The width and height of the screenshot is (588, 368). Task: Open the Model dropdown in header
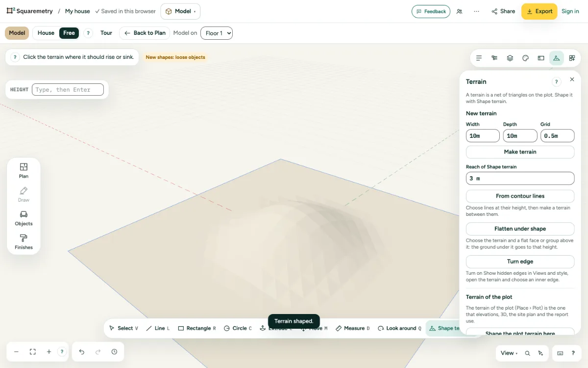(x=180, y=11)
